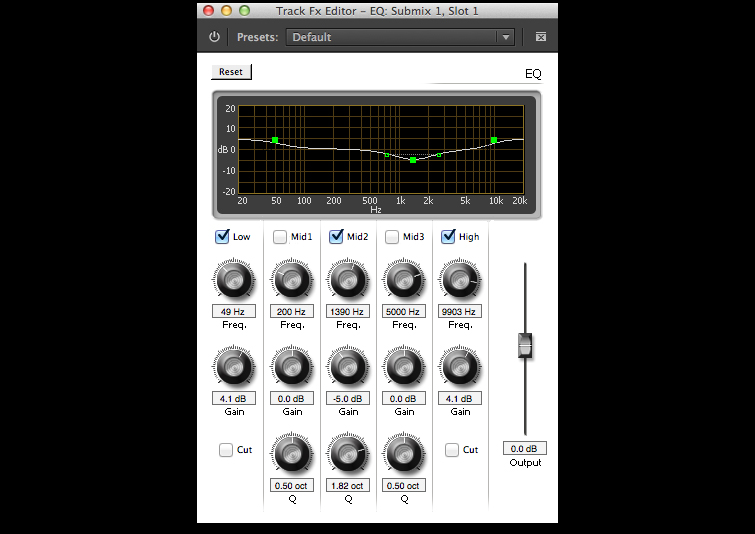Open the Presets dropdown showing Default

(x=400, y=37)
